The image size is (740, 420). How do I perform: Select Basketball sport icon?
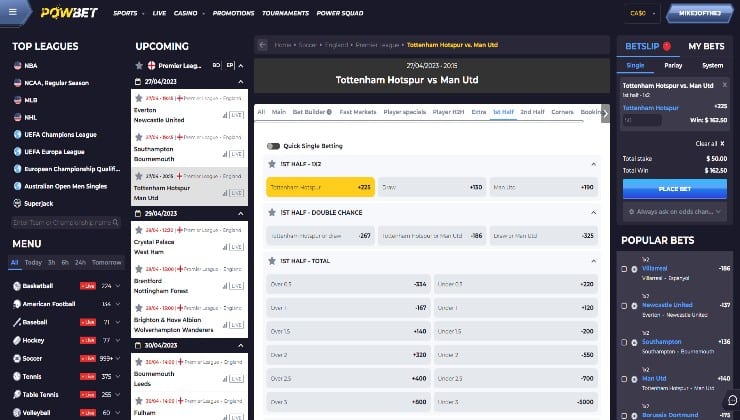pyautogui.click(x=17, y=286)
